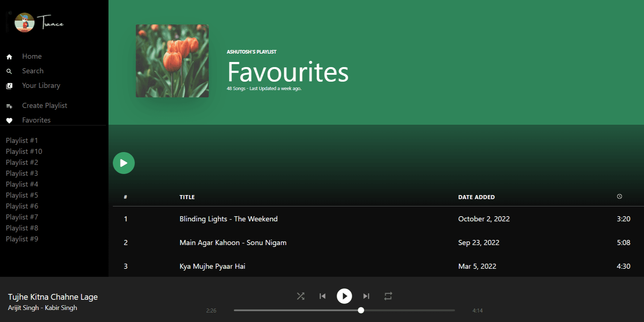This screenshot has height=322, width=644.
Task: Click the Favorites heart icon
Action: [9, 121]
